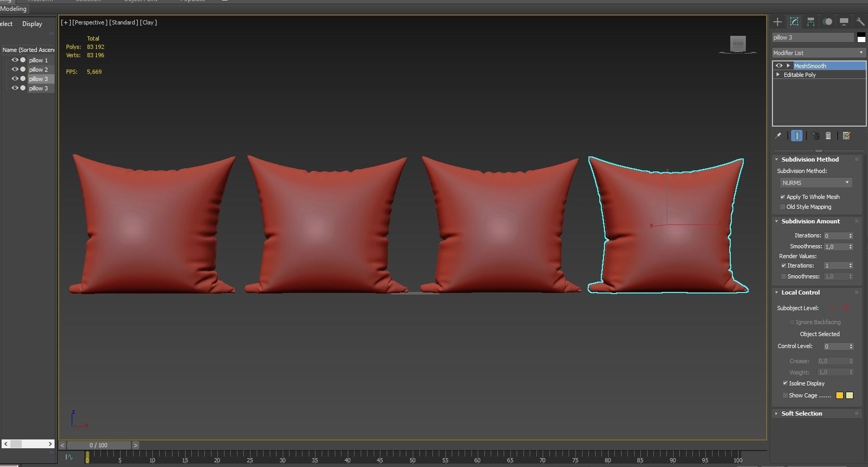
Task: Select Editable Poly in modifier stack
Action: 799,75
